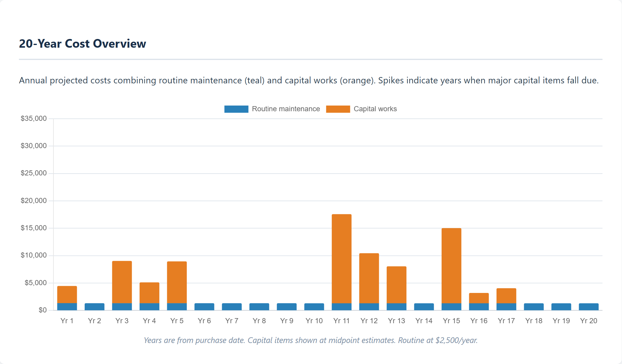Select the Yr 8 blue routine bar
Screen dimensions: 622x364
coord(259,307)
